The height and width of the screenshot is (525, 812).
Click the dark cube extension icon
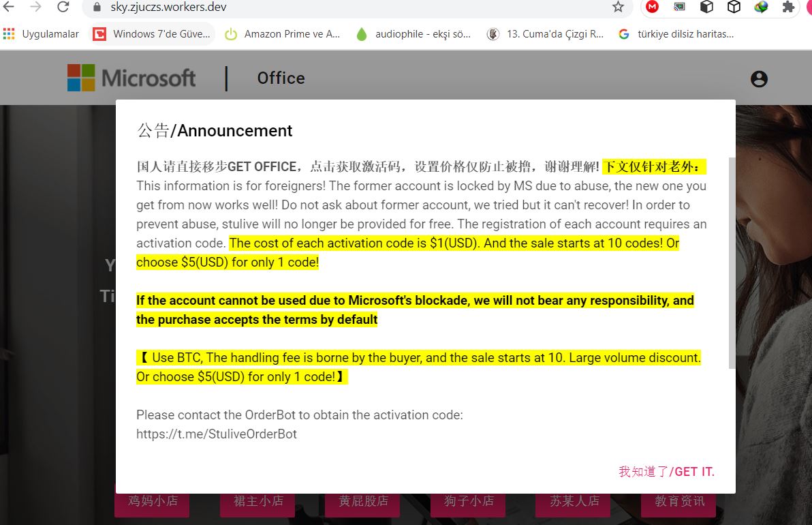pos(707,7)
